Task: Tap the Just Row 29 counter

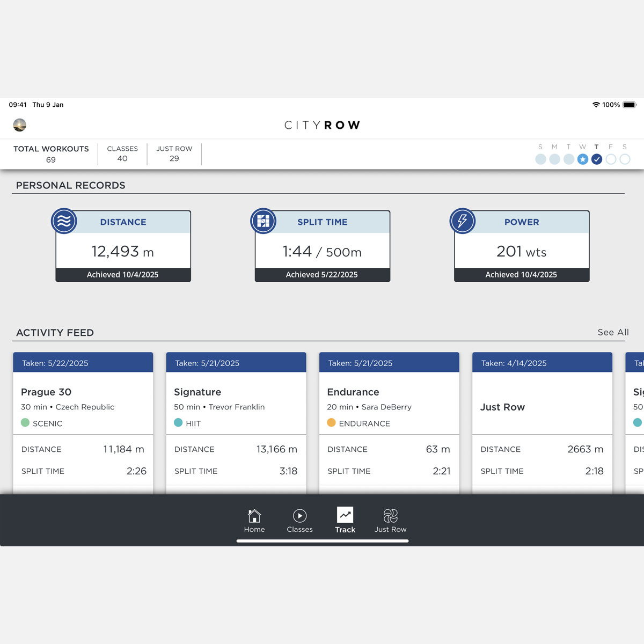Action: (174, 154)
